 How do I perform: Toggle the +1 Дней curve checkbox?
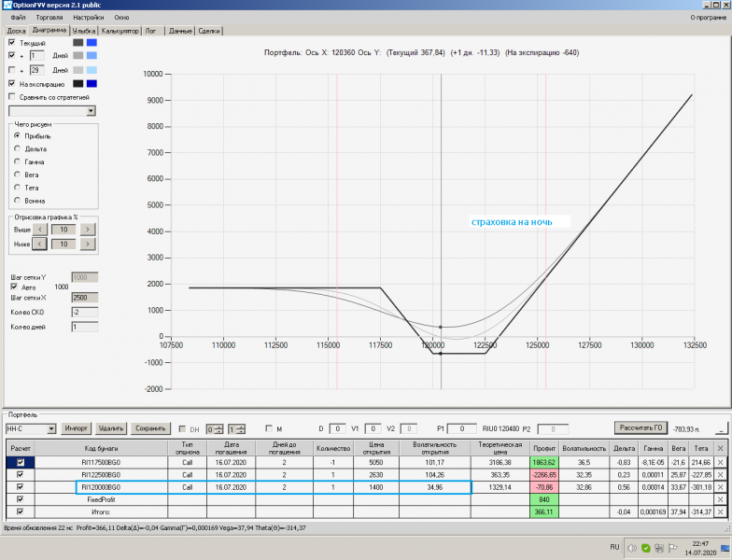tap(12, 55)
